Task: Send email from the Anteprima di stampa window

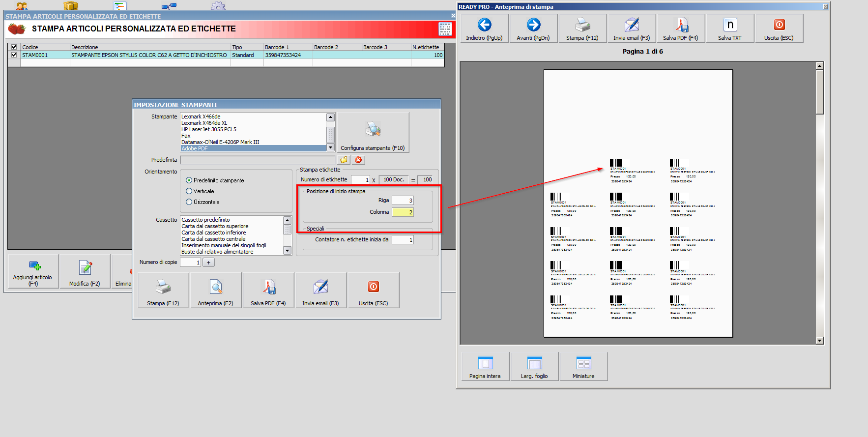Action: 632,29
